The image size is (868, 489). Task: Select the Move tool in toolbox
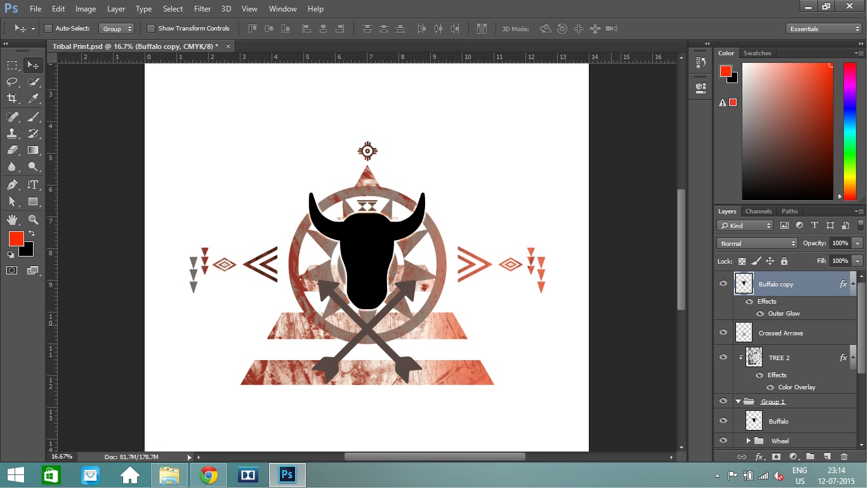33,65
